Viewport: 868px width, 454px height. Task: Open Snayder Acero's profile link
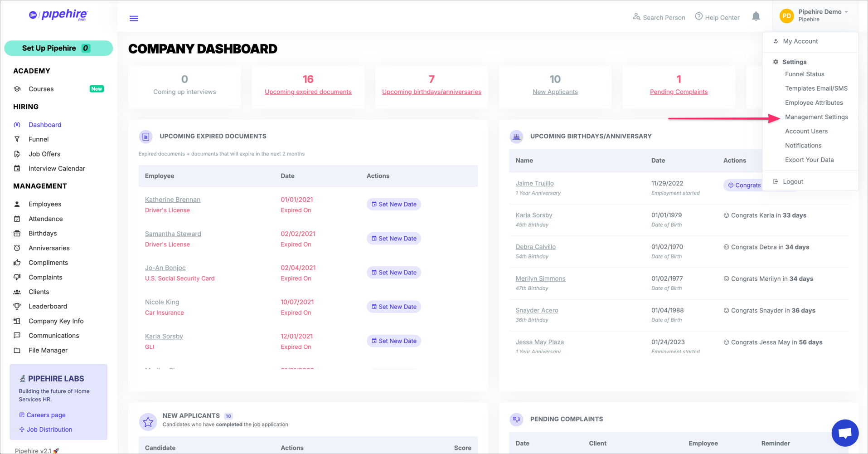coord(537,310)
